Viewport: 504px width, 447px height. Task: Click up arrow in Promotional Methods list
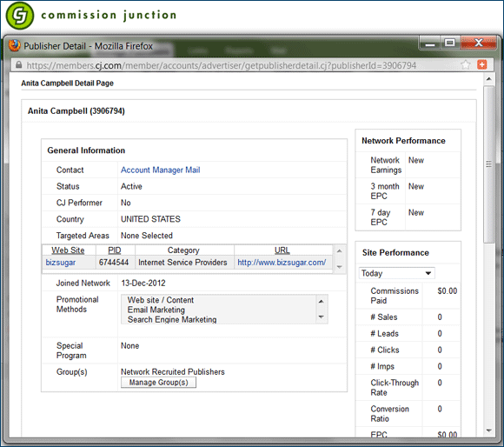pyautogui.click(x=321, y=301)
